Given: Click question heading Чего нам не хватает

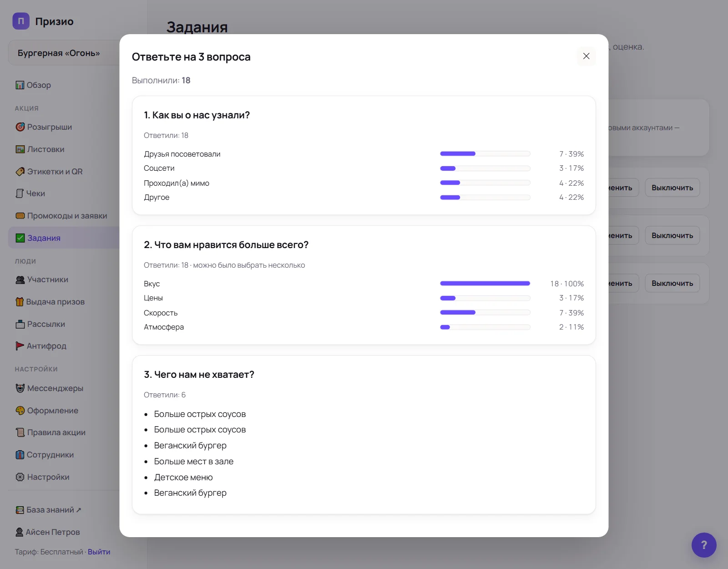Looking at the screenshot, I should point(199,375).
